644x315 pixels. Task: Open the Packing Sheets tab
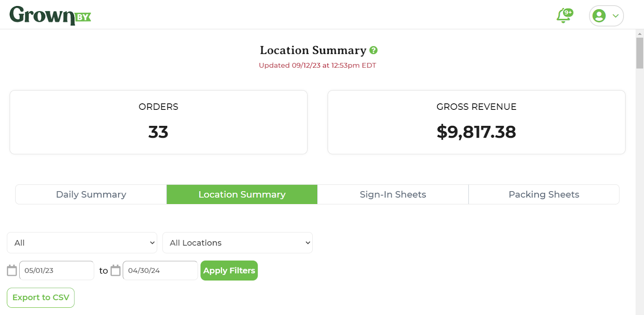(x=544, y=194)
